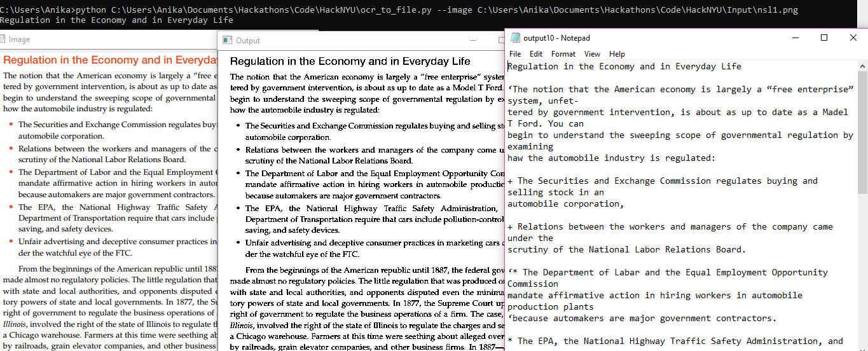Minimize the output10 Notepad window
The width and height of the screenshot is (868, 351).
tap(796, 38)
